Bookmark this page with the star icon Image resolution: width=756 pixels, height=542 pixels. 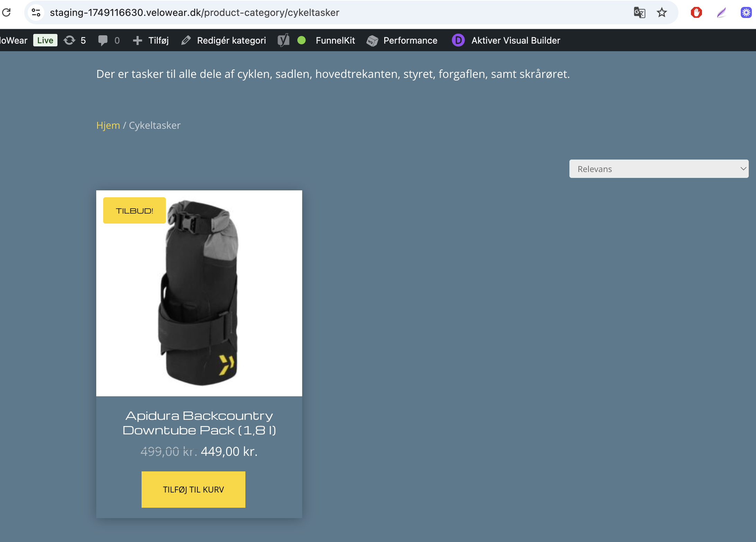pos(661,12)
